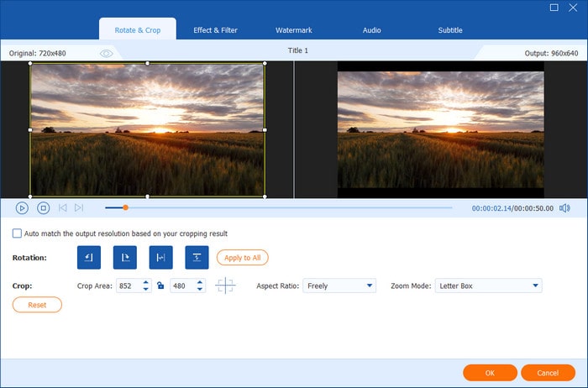Flip the video horizontally

[x=160, y=258]
